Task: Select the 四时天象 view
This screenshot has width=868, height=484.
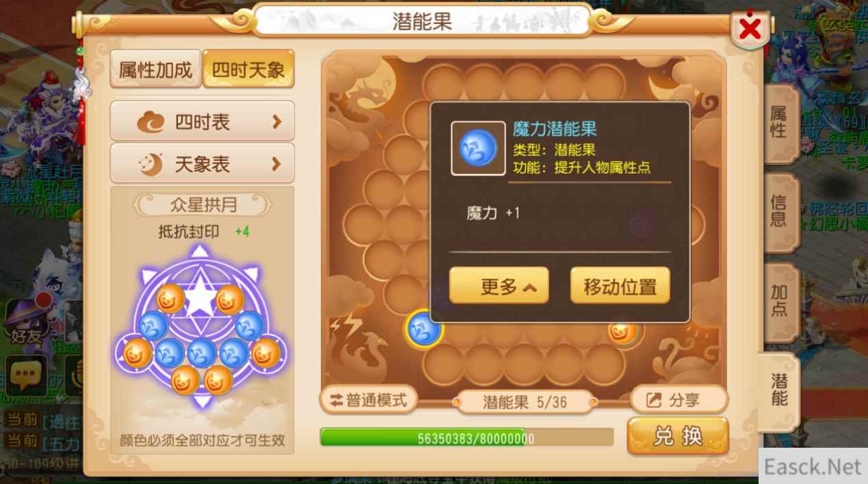Action: (x=248, y=70)
